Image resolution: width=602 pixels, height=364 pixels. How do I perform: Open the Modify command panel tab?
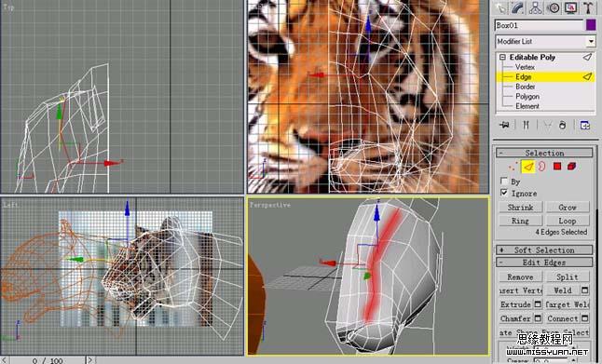point(517,7)
